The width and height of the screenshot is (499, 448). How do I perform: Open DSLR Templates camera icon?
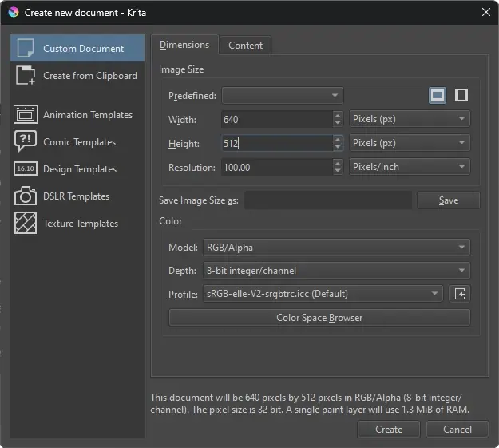pyautogui.click(x=26, y=196)
